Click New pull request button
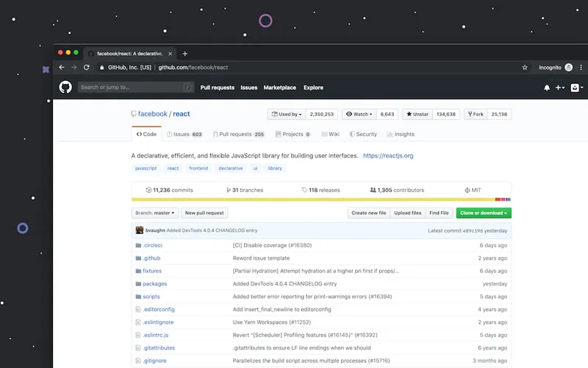This screenshot has width=588, height=368. coord(204,213)
